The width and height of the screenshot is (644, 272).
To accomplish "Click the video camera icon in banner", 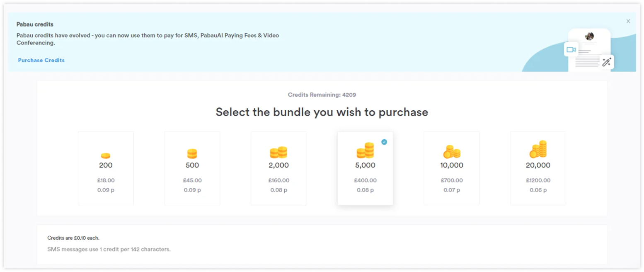I will click(x=571, y=50).
